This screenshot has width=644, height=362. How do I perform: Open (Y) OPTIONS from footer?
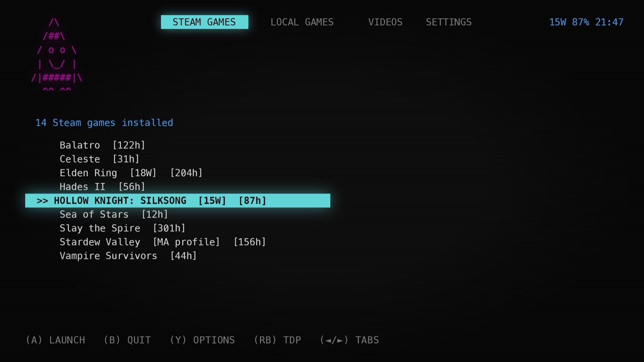point(202,340)
